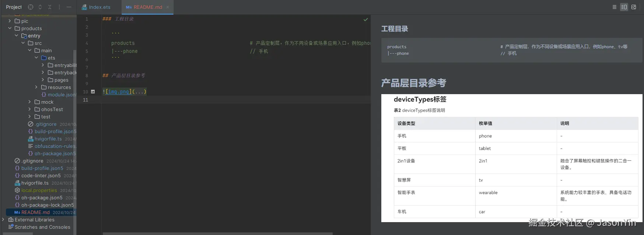
Task: Switch to editor and preview split view
Action: click(x=624, y=7)
